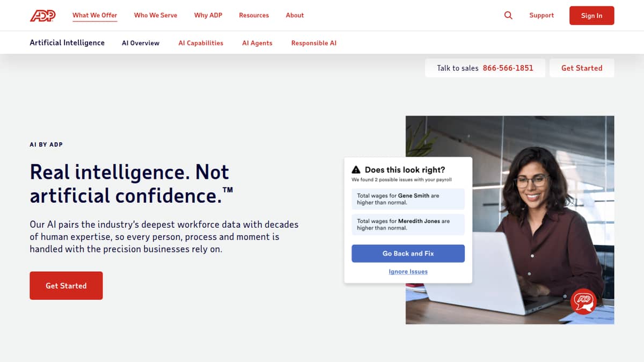The image size is (644, 362).
Task: Click the Meredith Jones wages issue
Action: pos(408,225)
